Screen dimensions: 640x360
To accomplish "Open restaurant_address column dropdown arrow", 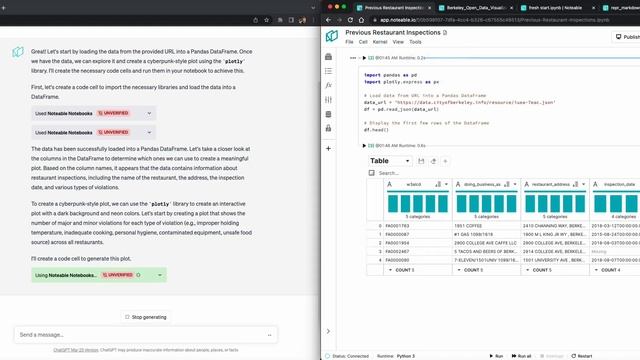I will click(583, 184).
